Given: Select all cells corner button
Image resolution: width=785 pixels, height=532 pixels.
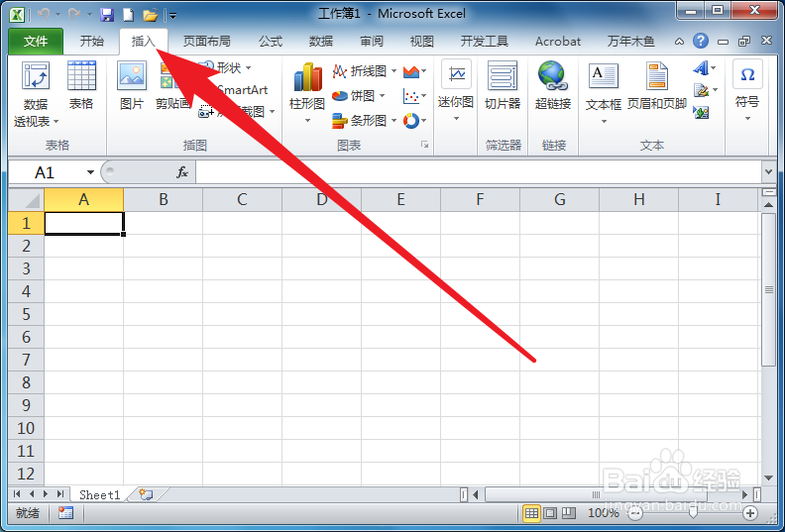Looking at the screenshot, I should [x=26, y=200].
